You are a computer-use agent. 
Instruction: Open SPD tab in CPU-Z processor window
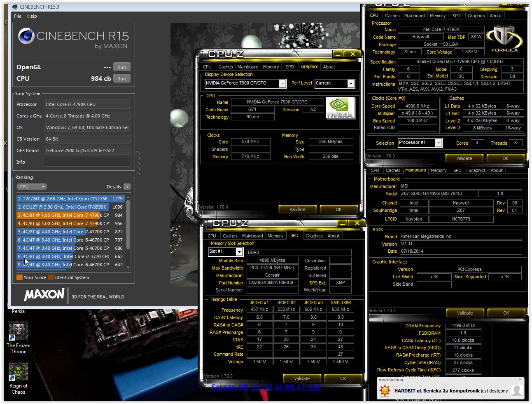pos(457,16)
